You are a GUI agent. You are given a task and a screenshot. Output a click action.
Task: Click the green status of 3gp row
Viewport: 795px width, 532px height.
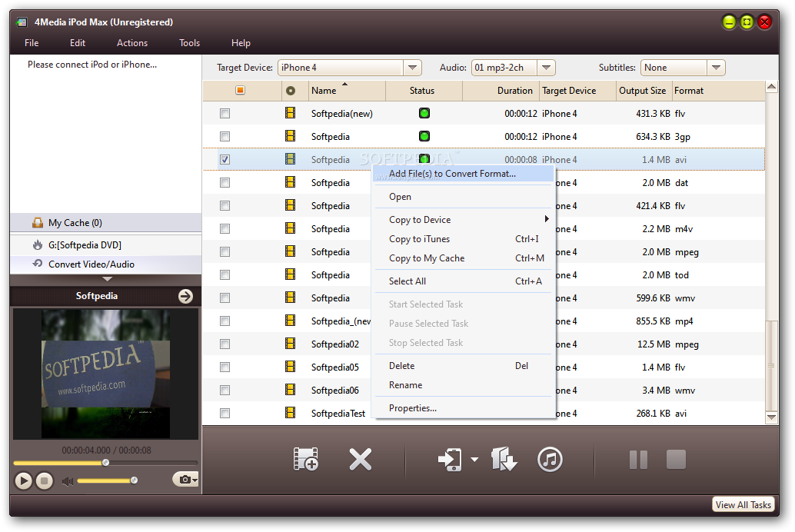coord(424,136)
